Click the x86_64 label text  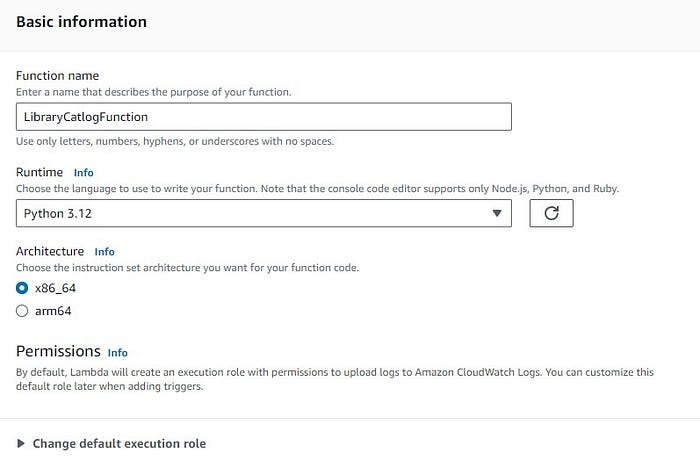[55, 288]
